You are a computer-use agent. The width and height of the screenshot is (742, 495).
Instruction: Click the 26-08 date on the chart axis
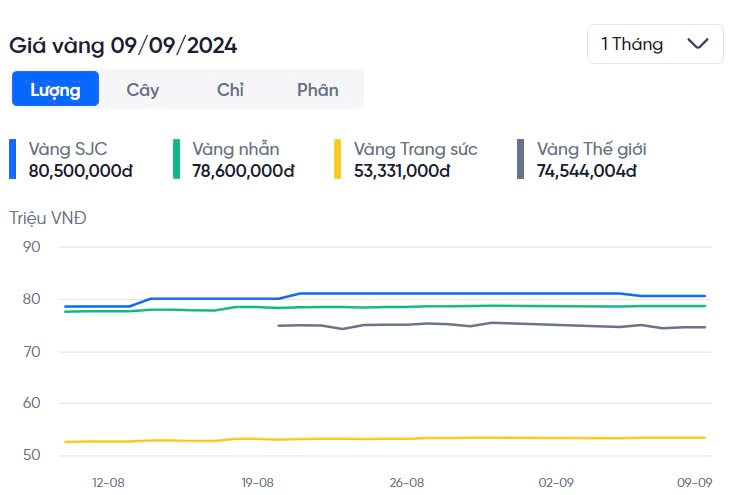[406, 482]
